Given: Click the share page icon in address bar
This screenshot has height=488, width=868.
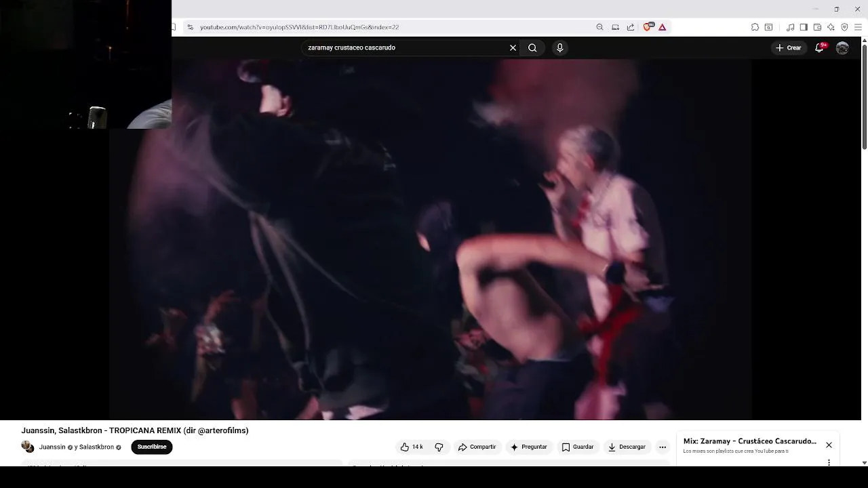Looking at the screenshot, I should pyautogui.click(x=631, y=27).
